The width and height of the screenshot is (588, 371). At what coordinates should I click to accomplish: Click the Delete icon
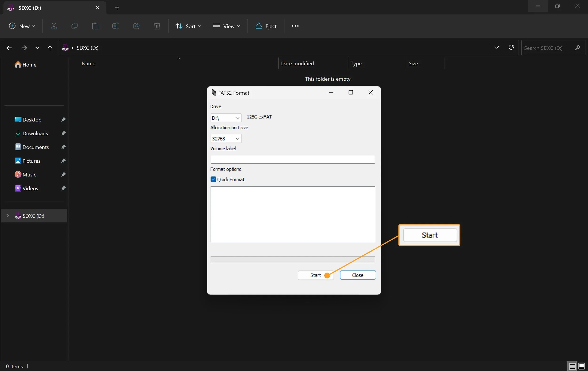point(157,26)
